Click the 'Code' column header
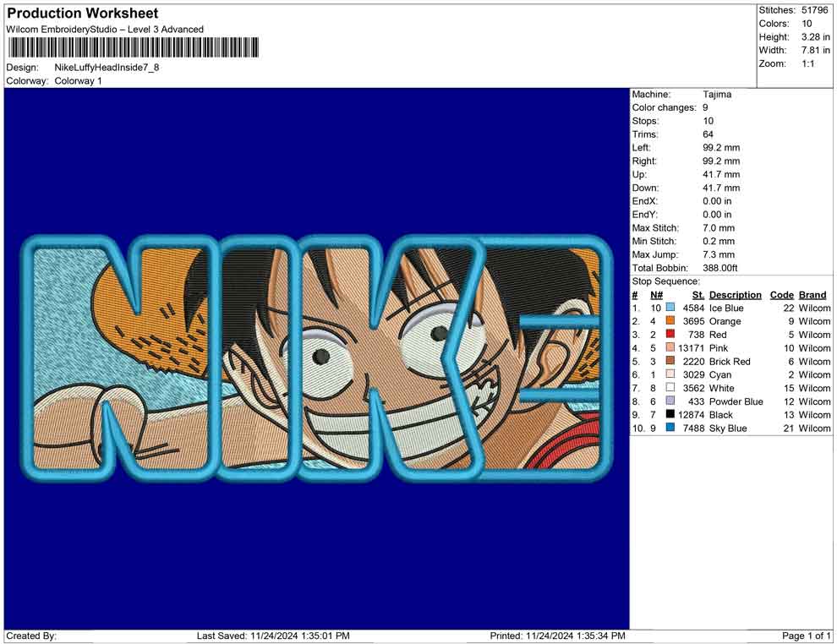The height and width of the screenshot is (644, 837). point(782,295)
